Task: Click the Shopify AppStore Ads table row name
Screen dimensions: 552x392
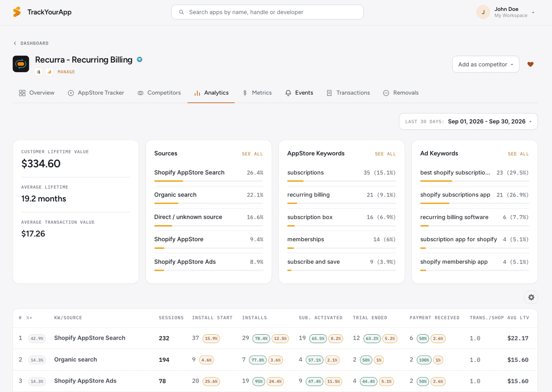Action: tap(85, 381)
